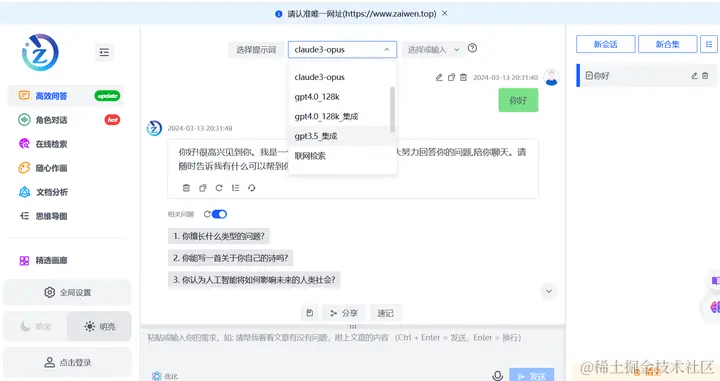Click the Zaiwen logo icon
Viewport: 720px width, 381px height.
40,52
